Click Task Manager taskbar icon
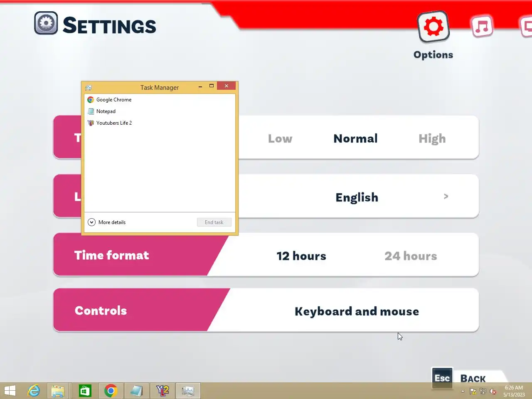Image resolution: width=532 pixels, height=399 pixels. pyautogui.click(x=188, y=391)
